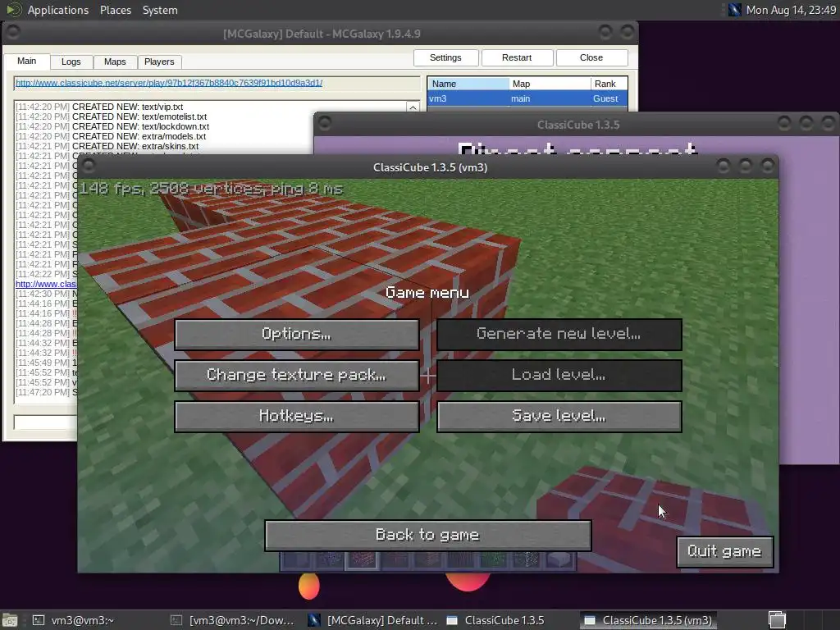Open the Applications menu
Image resolution: width=840 pixels, height=630 pixels.
click(58, 10)
